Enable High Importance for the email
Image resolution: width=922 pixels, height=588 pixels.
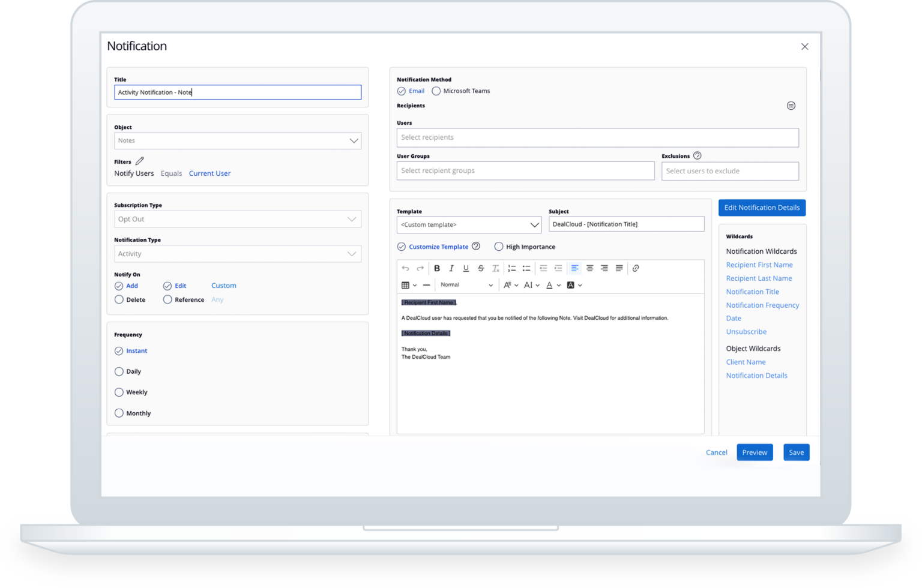click(499, 246)
